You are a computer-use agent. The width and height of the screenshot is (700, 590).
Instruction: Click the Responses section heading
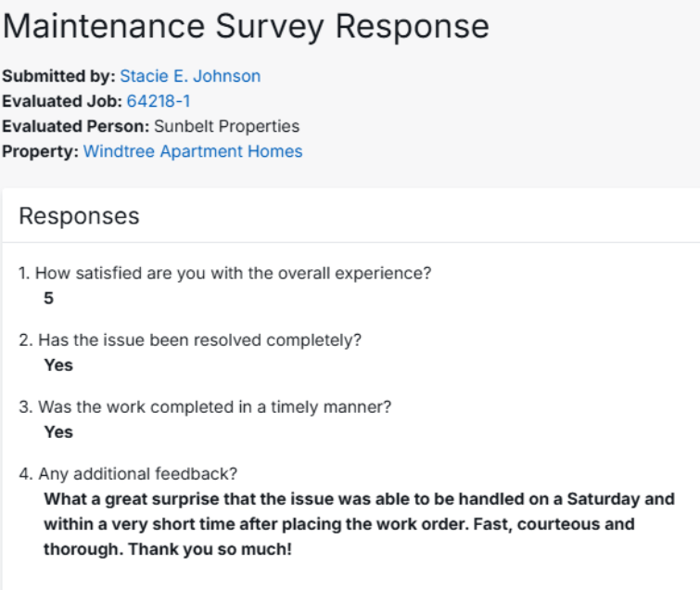(79, 216)
